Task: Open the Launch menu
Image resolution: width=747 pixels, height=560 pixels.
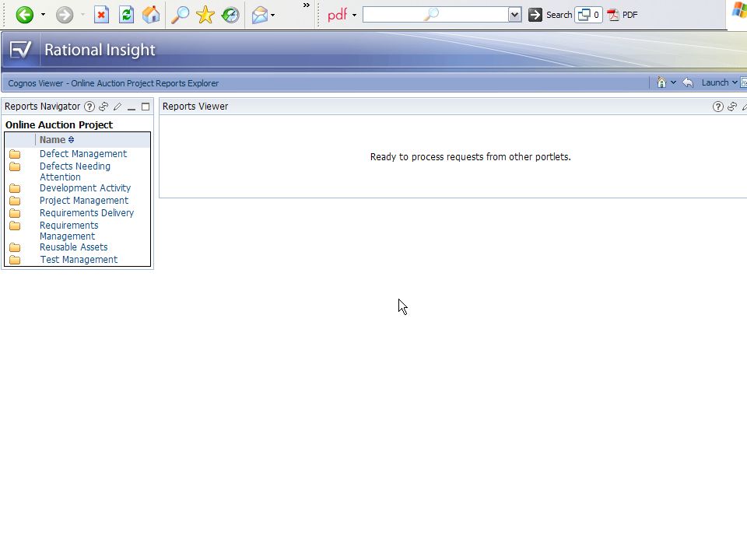Action: (719, 82)
